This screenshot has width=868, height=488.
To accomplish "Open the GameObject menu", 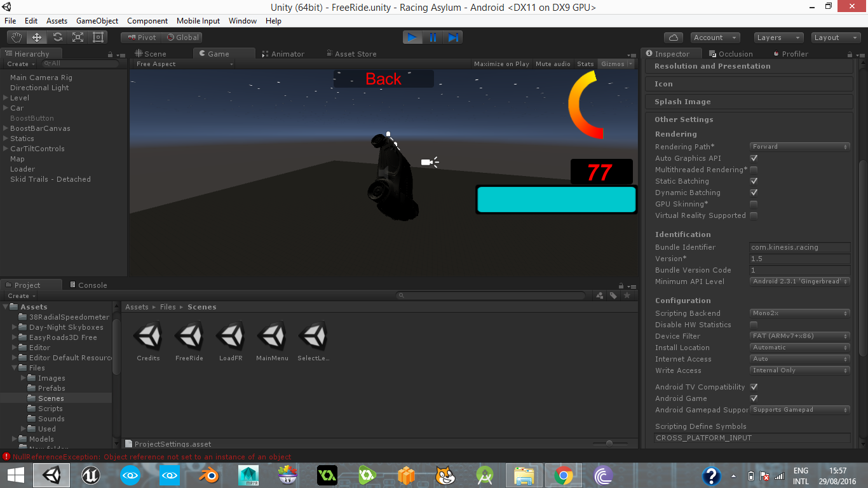I will coord(97,21).
